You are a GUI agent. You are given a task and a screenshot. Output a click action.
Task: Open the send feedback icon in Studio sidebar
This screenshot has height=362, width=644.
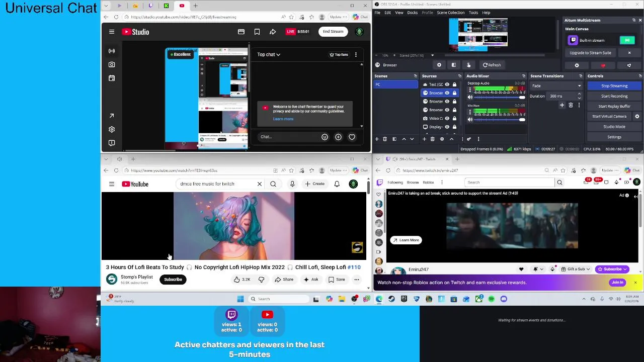tap(112, 143)
